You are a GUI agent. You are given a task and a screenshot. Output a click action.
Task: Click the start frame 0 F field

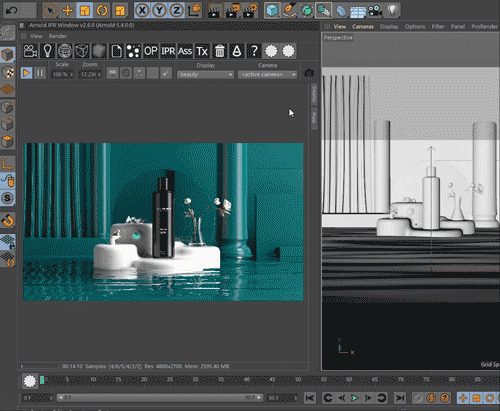coord(37,398)
